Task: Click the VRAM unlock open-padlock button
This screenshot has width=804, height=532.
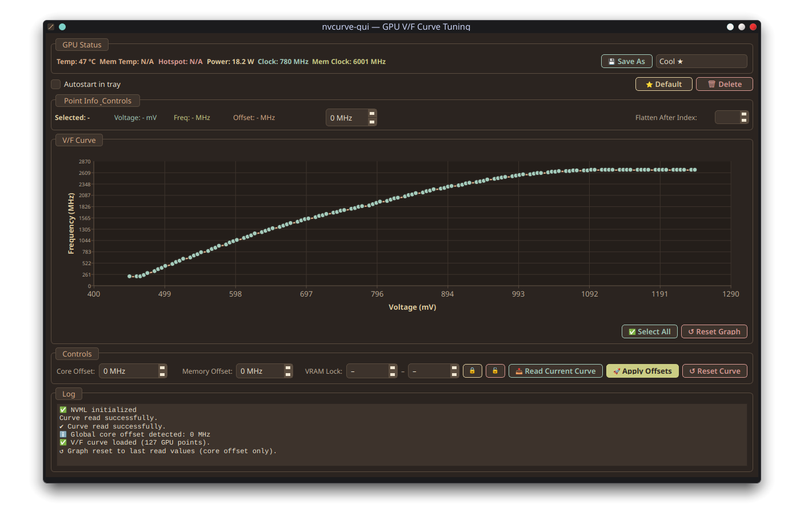Action: [x=495, y=371]
